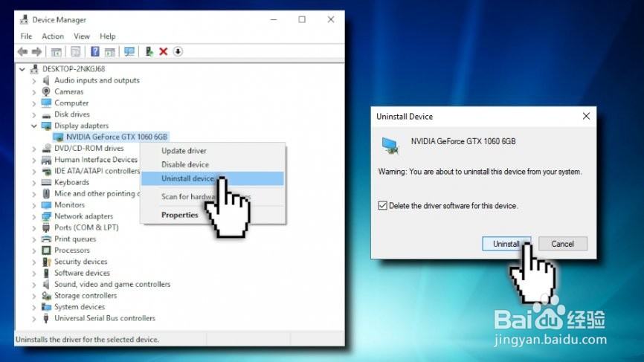
Task: Select Ports (COM & LPT) row
Action: tap(86, 227)
